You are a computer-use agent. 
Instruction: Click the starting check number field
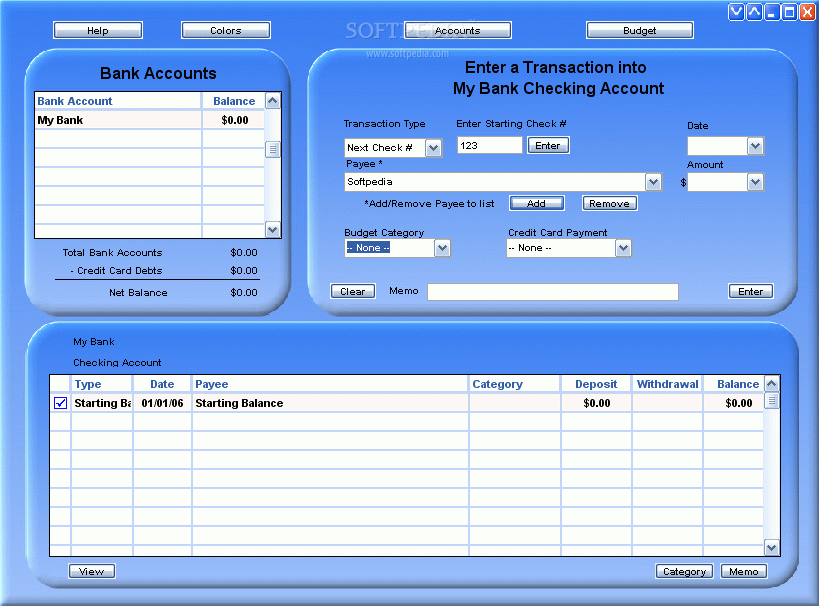point(489,145)
